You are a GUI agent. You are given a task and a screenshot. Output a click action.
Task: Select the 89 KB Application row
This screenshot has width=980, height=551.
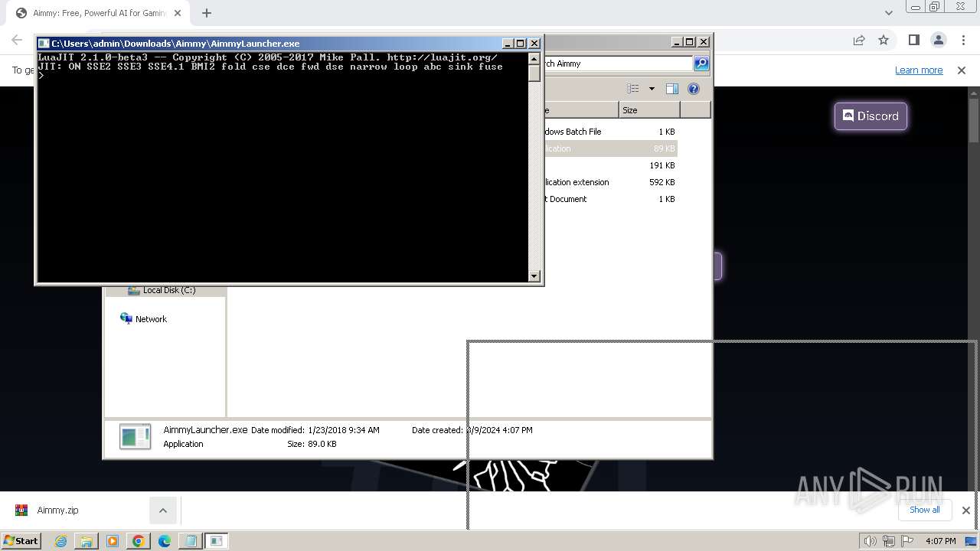610,148
